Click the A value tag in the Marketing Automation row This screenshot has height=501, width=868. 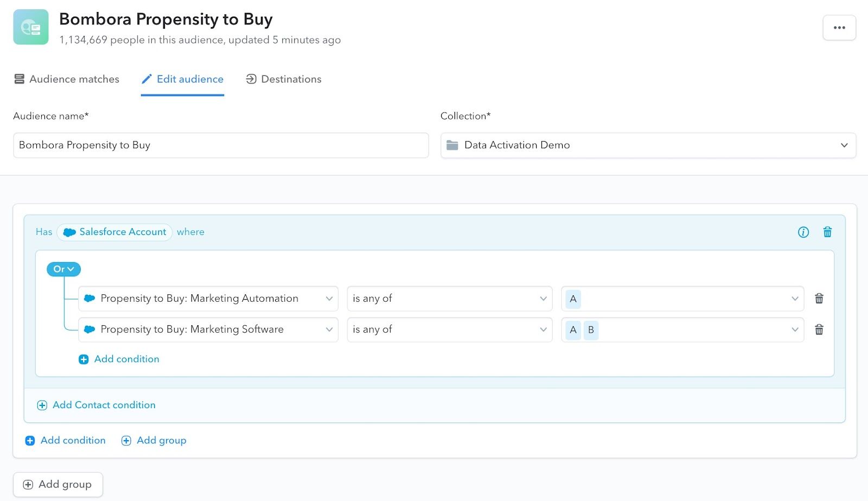tap(573, 299)
